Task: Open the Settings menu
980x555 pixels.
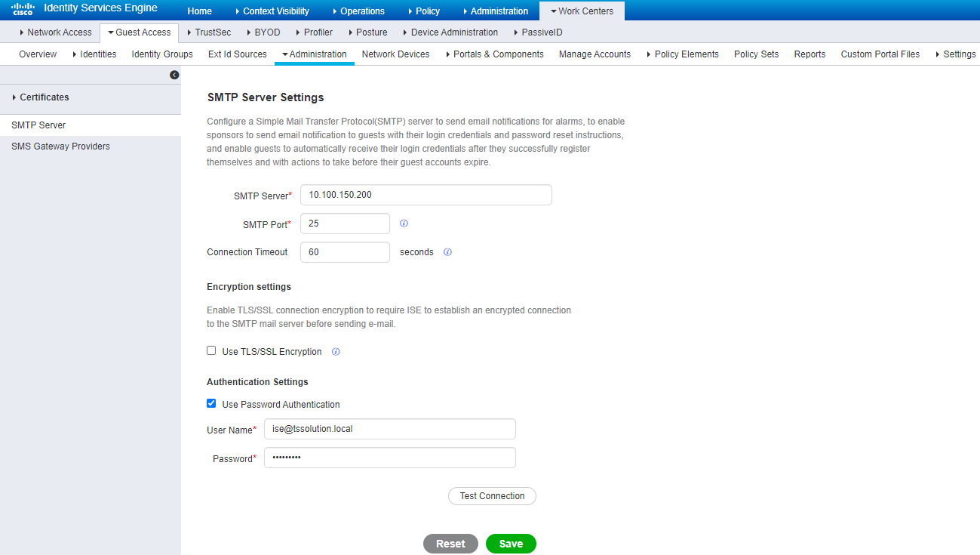Action: pos(955,54)
